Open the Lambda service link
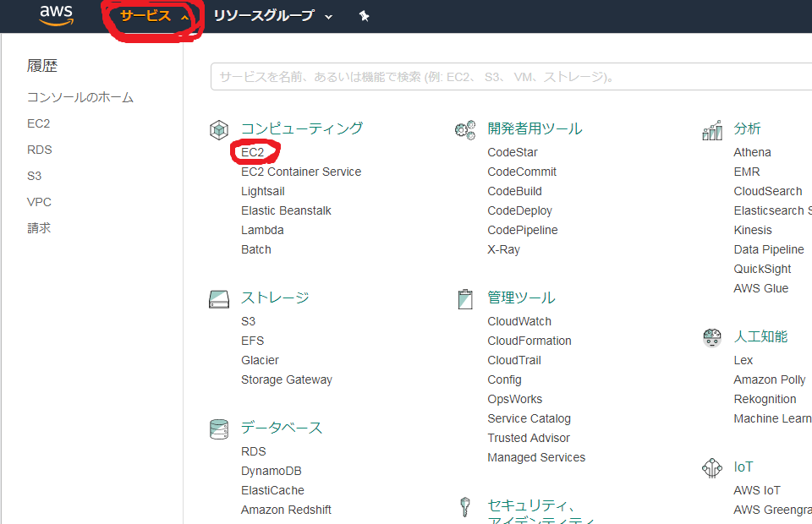The image size is (812, 524). [x=262, y=230]
